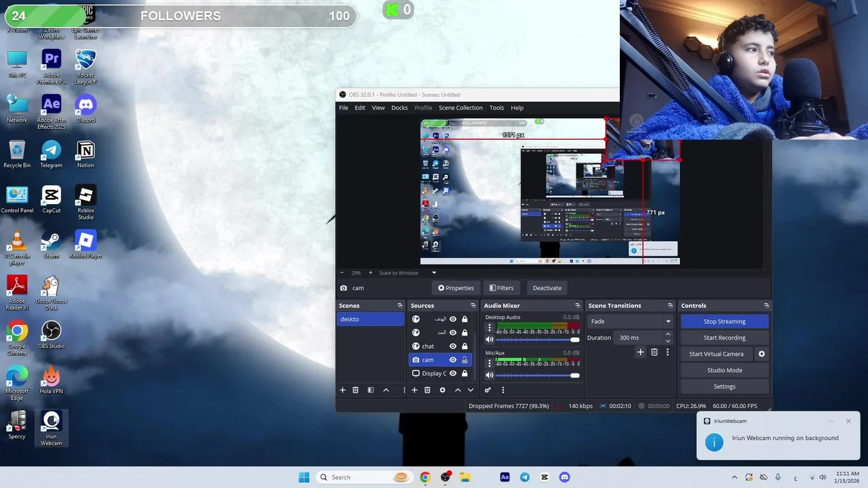
Task: Open scene filters icon in Scenes panel
Action: coord(370,390)
